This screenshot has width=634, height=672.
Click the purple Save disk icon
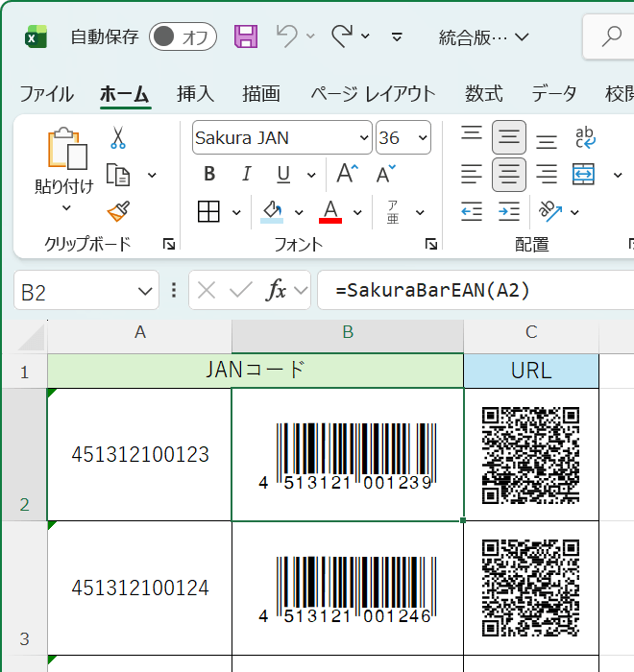click(246, 36)
